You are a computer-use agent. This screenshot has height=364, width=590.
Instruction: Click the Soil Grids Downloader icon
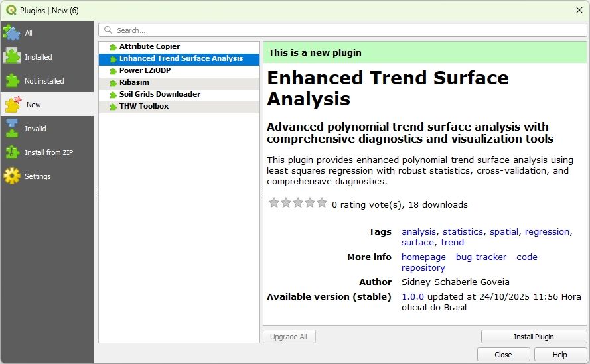tap(113, 95)
